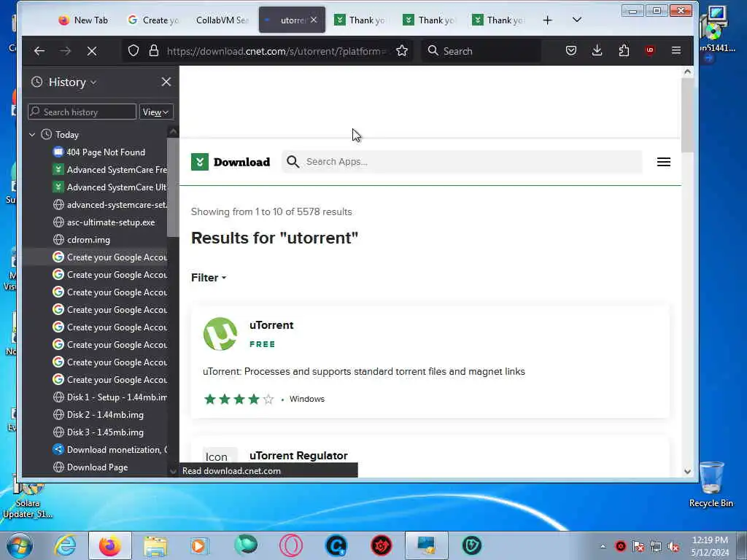Switch to the CollabVM tab
Viewport: 747px width, 560px height.
(222, 20)
